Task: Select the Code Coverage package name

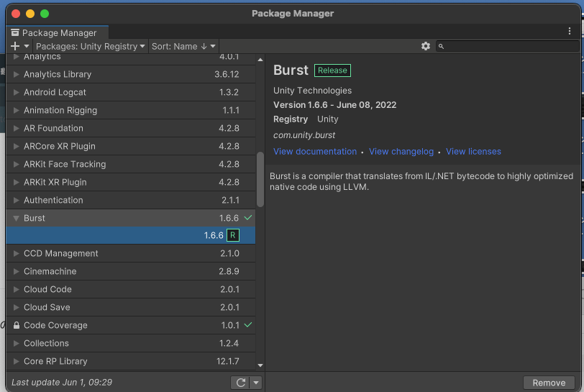Action: 55,325
